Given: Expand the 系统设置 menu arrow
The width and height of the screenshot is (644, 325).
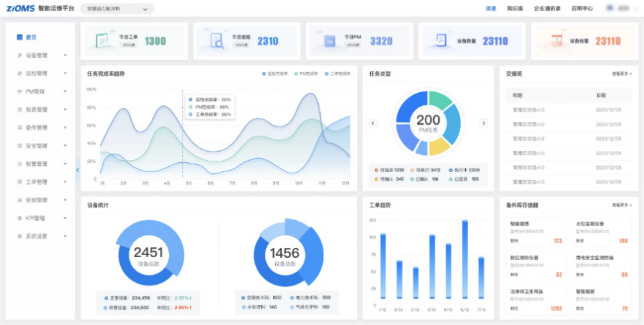Looking at the screenshot, I should (65, 236).
